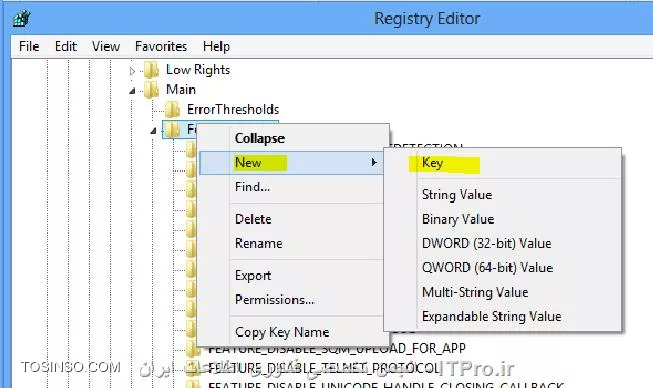Choose New in the context menu

coord(292,162)
